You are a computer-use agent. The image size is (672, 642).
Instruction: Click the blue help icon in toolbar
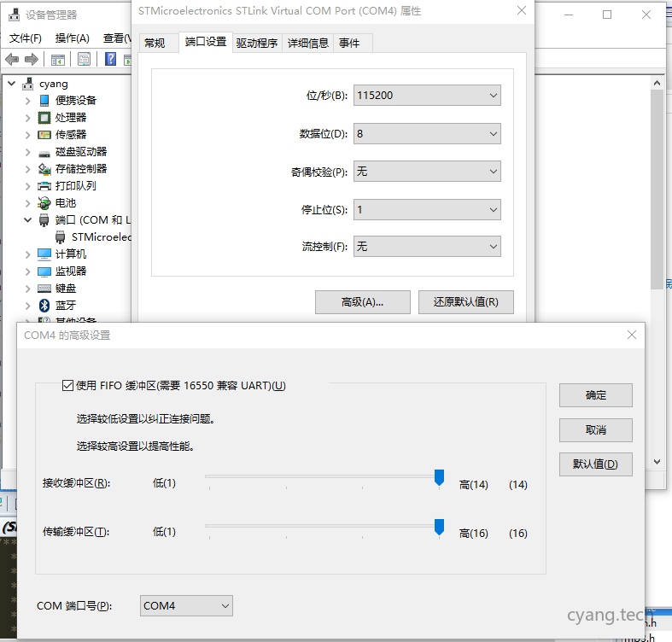(110, 59)
